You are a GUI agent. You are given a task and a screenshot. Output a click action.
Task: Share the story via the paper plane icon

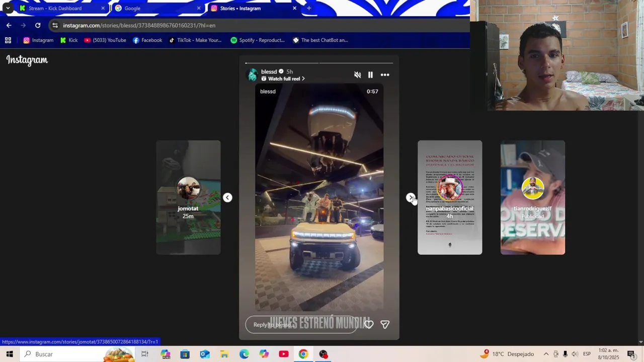[385, 325]
